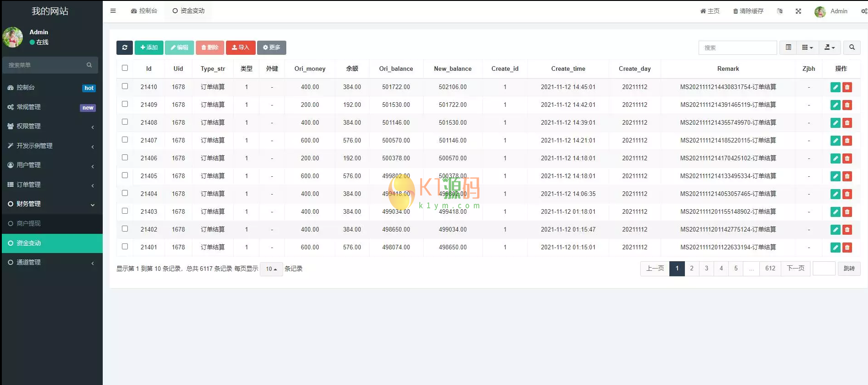Viewport: 868px width, 385px height.
Task: Click the table search input field
Action: (737, 47)
